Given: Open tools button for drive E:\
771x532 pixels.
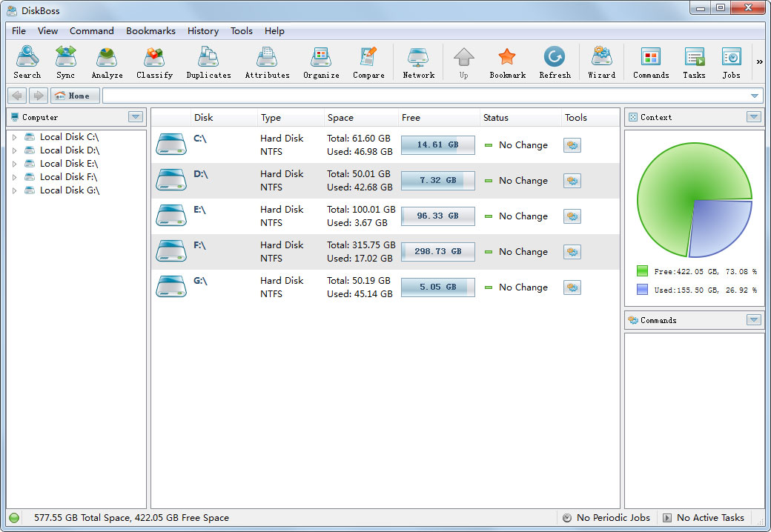Looking at the screenshot, I should (x=572, y=216).
